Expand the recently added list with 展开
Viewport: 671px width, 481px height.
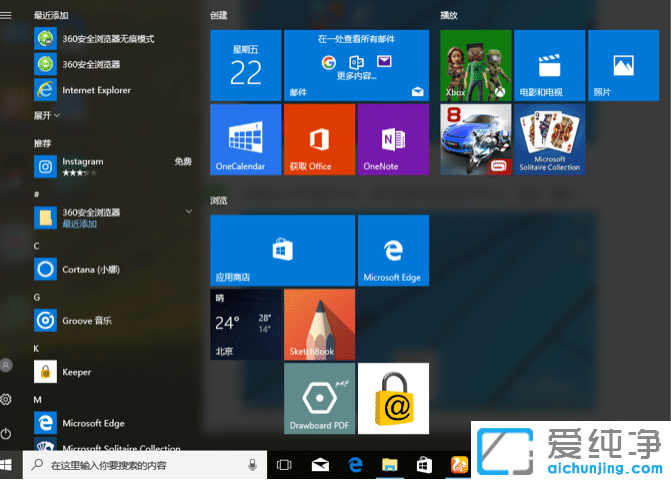pyautogui.click(x=46, y=115)
